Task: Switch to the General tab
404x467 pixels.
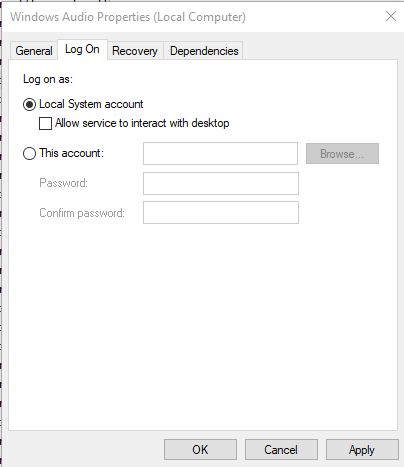Action: pos(34,51)
